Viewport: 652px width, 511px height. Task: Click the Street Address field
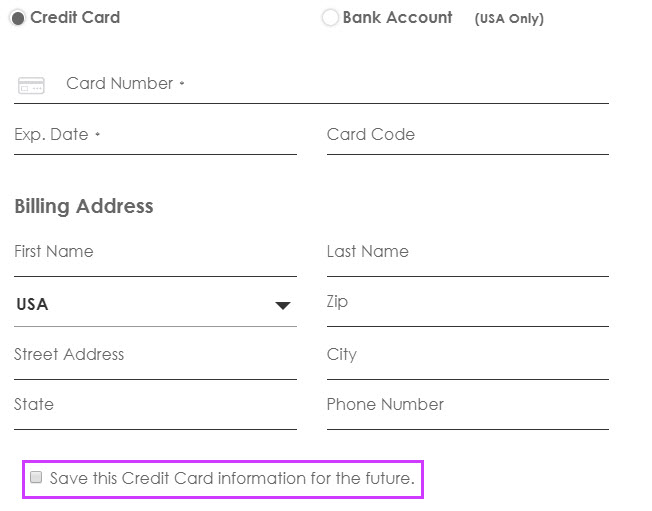155,357
